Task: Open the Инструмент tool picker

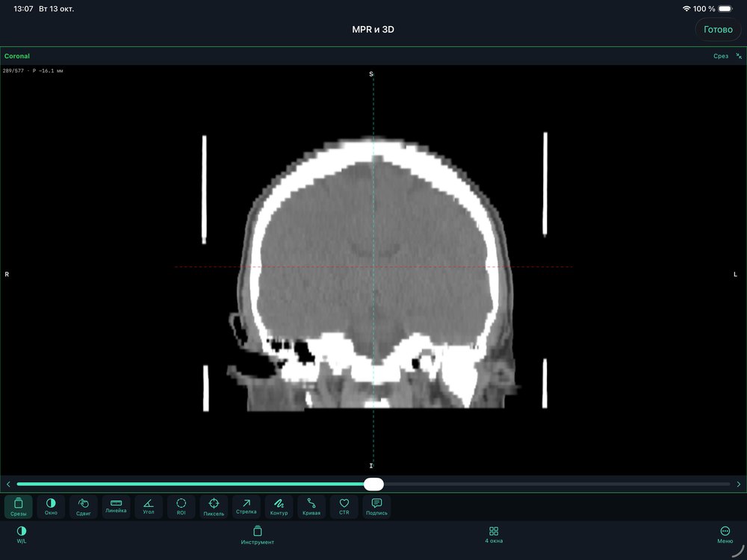Action: 257,535
